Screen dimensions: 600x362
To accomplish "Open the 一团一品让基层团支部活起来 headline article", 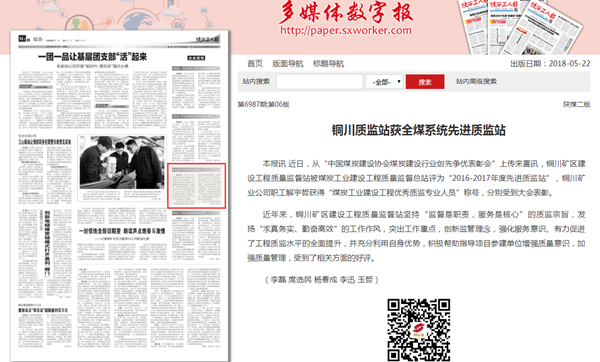I will 92,57.
